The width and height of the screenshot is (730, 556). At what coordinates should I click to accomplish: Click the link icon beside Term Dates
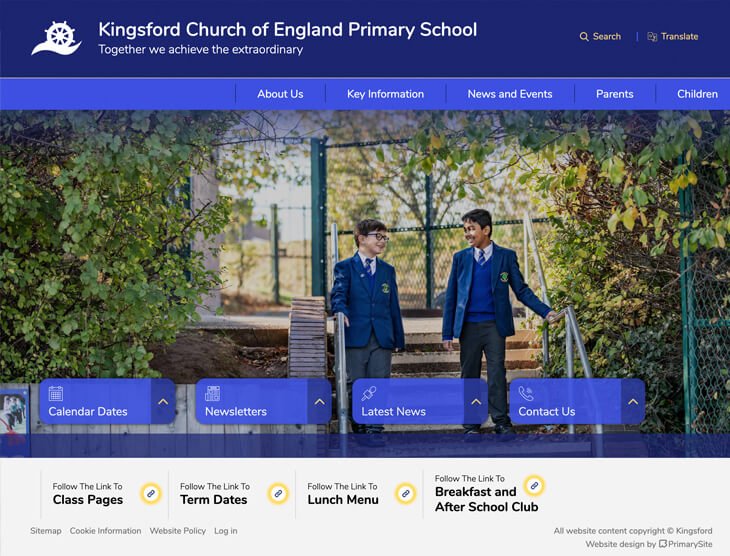pyautogui.click(x=278, y=494)
